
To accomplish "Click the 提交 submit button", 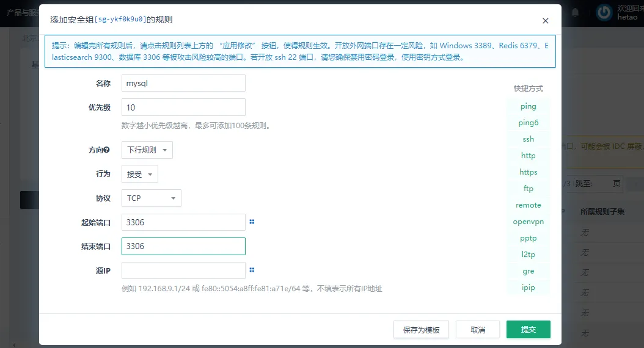I will pos(528,330).
